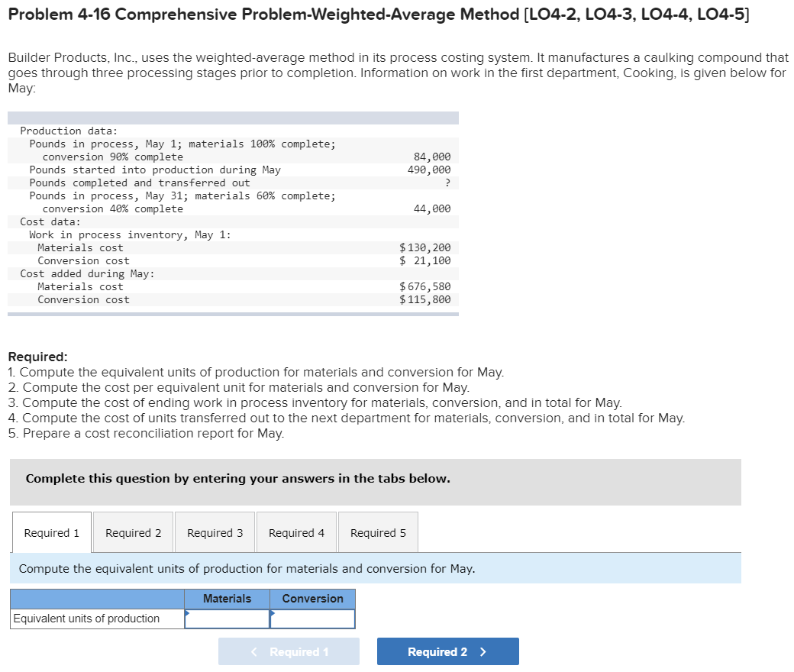Switch to the Required 4 tab

click(x=296, y=531)
